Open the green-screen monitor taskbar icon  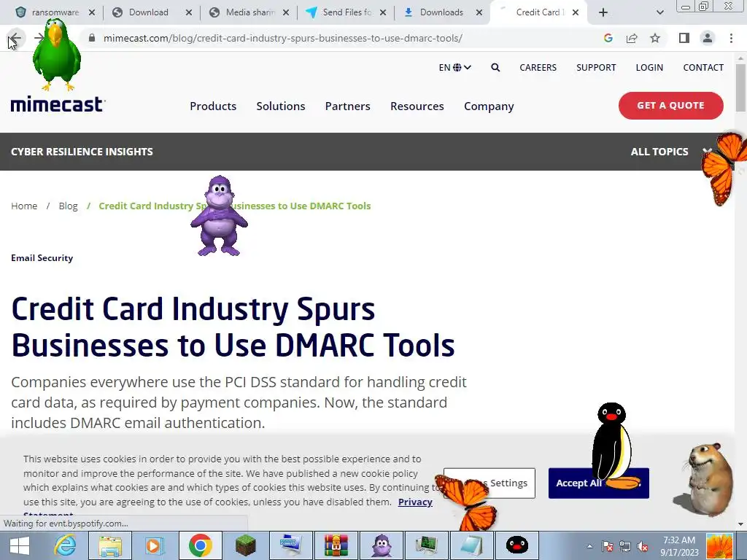point(426,545)
